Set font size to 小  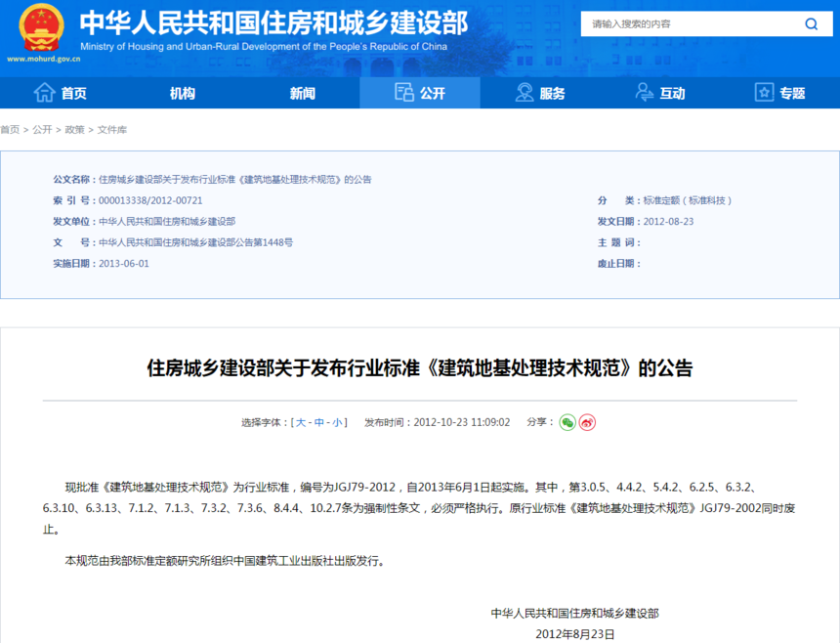[x=338, y=423]
